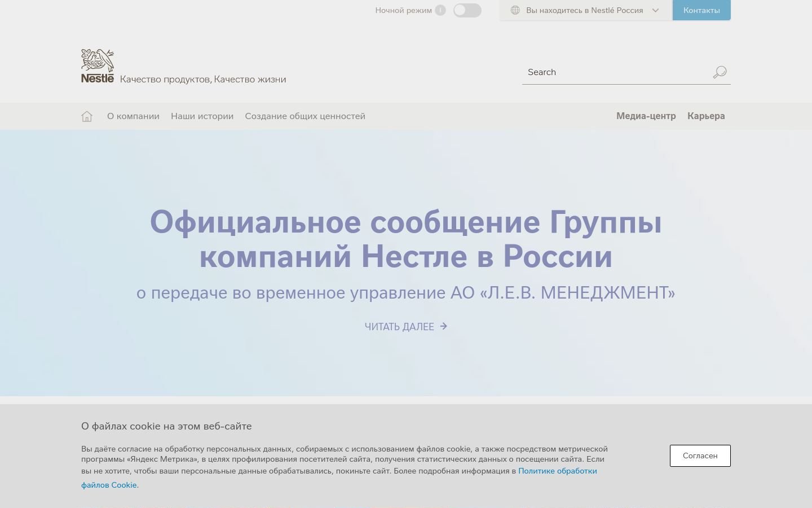This screenshot has width=812, height=508.
Task: Click the subtitle about Л.Е.В. МЕНЕДЖМЕНТ
Action: (406, 292)
